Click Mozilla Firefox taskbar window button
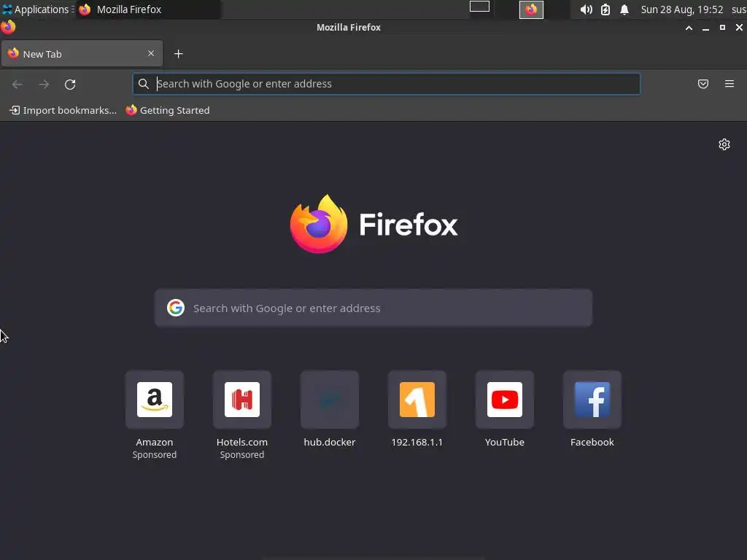The width and height of the screenshot is (747, 560). point(147,9)
